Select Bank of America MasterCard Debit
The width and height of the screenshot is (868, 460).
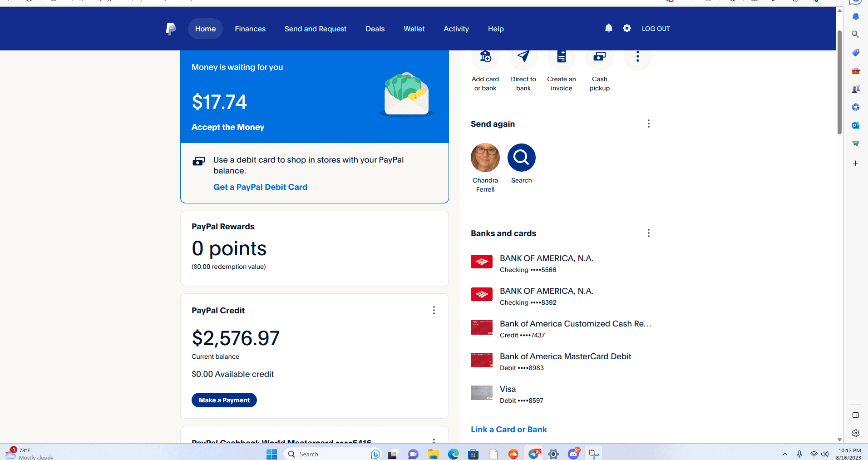click(562, 361)
